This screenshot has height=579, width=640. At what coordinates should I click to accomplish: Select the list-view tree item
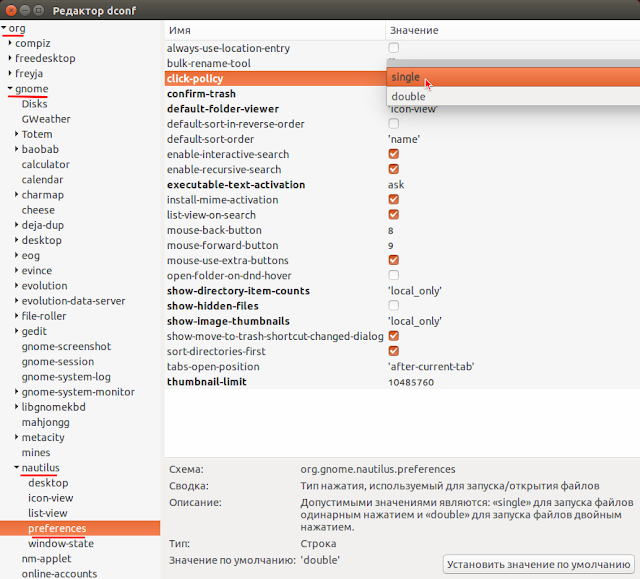tap(48, 513)
